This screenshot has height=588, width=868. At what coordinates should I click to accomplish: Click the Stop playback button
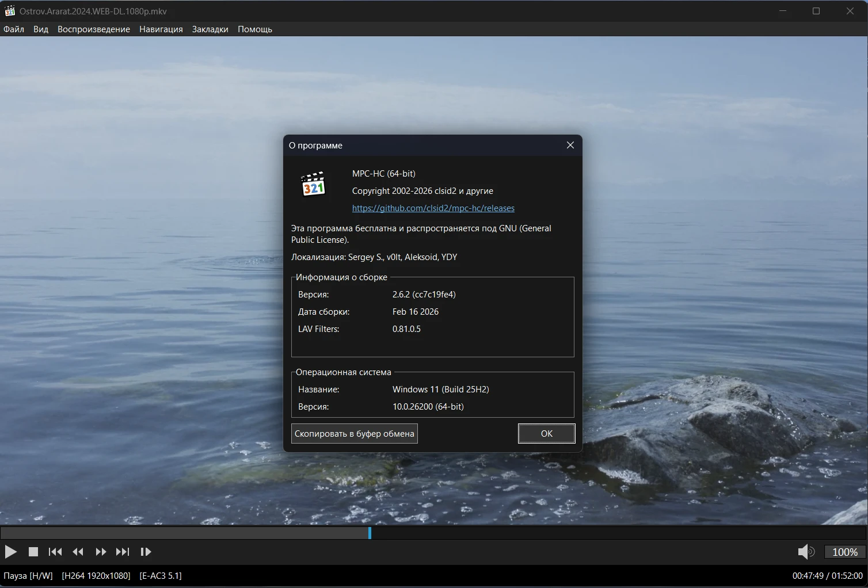(33, 552)
